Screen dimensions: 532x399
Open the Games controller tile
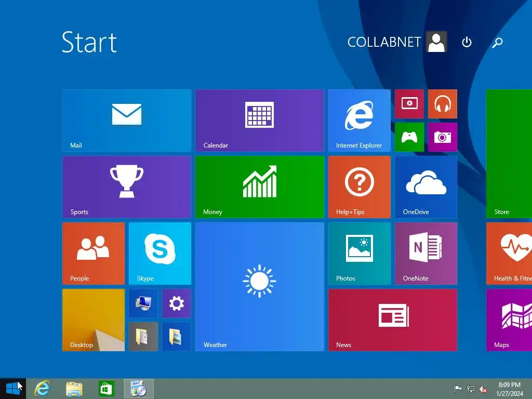point(409,137)
